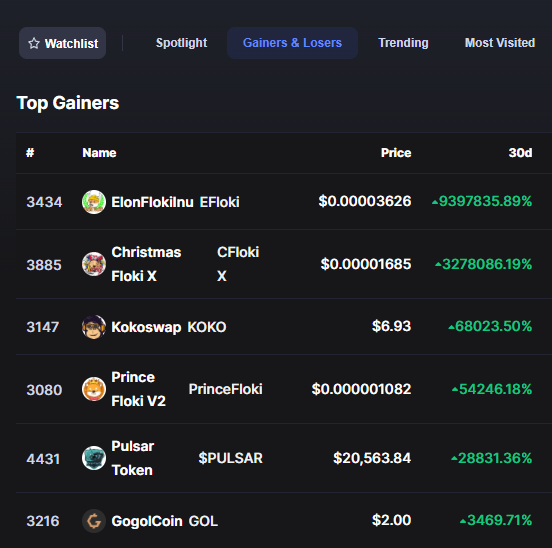The image size is (552, 548).
Task: Click the Christmas Floki X coin logo
Action: coord(94,264)
